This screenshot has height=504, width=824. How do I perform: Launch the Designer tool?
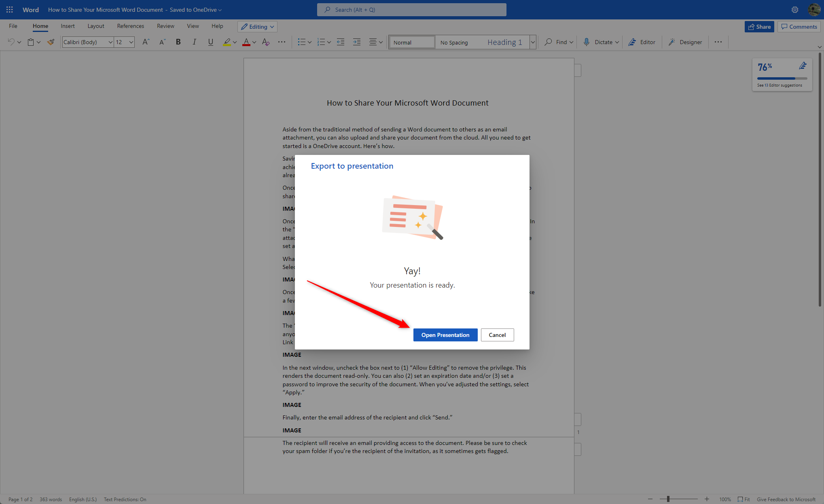(x=685, y=42)
